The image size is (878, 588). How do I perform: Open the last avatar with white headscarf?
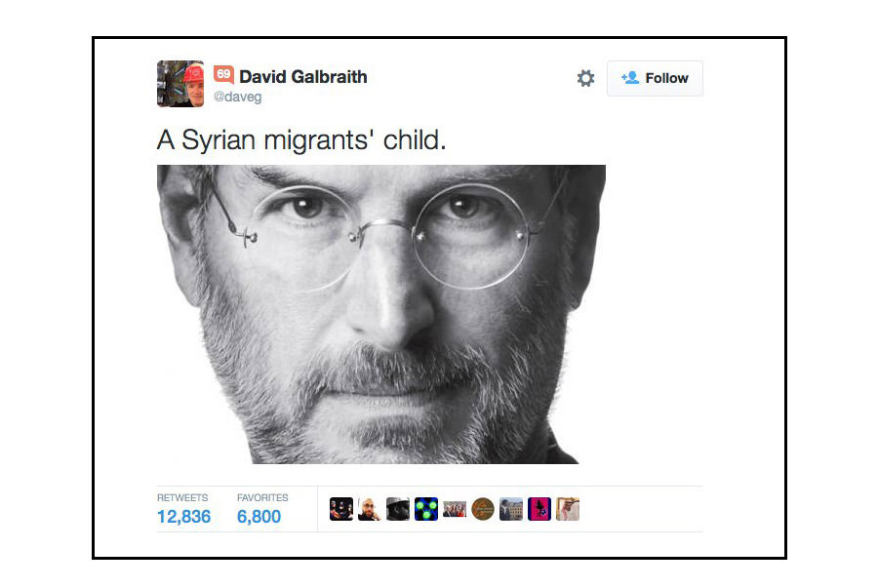[x=568, y=509]
